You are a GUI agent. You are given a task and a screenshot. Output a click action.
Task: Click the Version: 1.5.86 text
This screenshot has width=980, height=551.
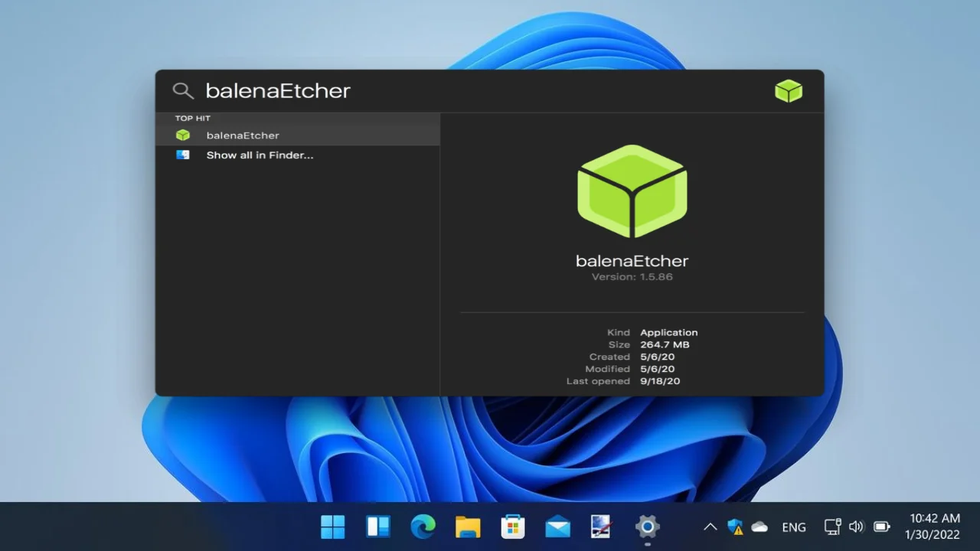coord(632,276)
